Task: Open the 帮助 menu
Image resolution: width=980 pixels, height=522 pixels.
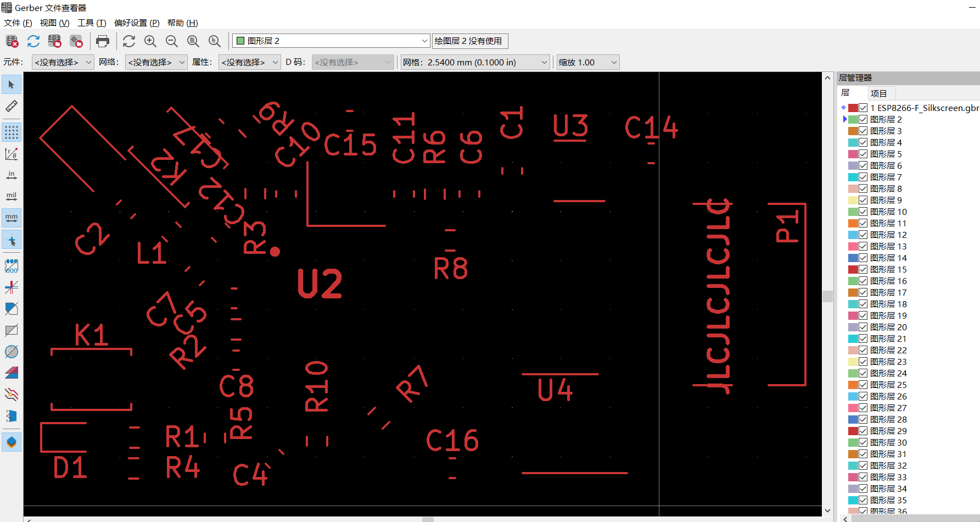Action: coord(183,23)
